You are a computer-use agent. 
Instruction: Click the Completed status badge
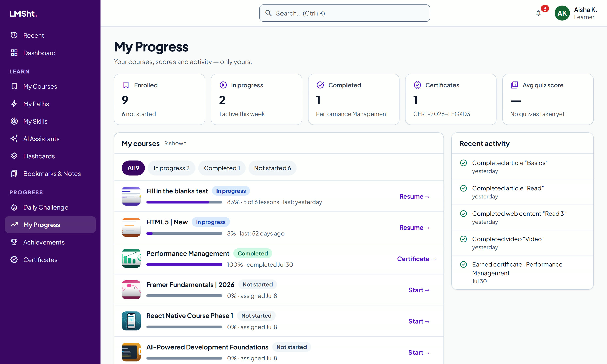coord(252,254)
